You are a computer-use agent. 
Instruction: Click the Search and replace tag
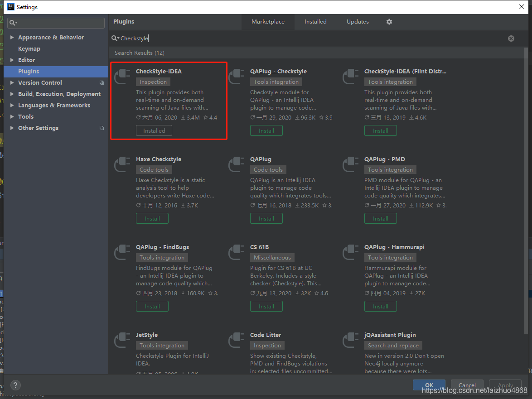tap(393, 345)
